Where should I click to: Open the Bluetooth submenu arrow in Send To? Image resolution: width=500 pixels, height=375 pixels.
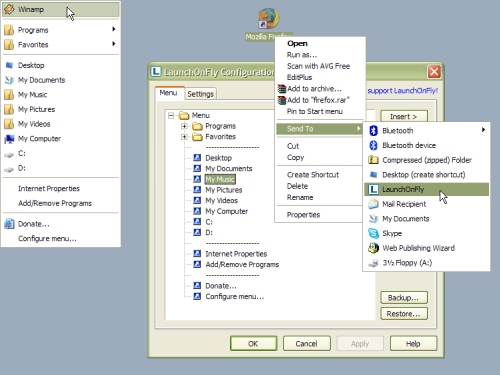click(x=483, y=130)
